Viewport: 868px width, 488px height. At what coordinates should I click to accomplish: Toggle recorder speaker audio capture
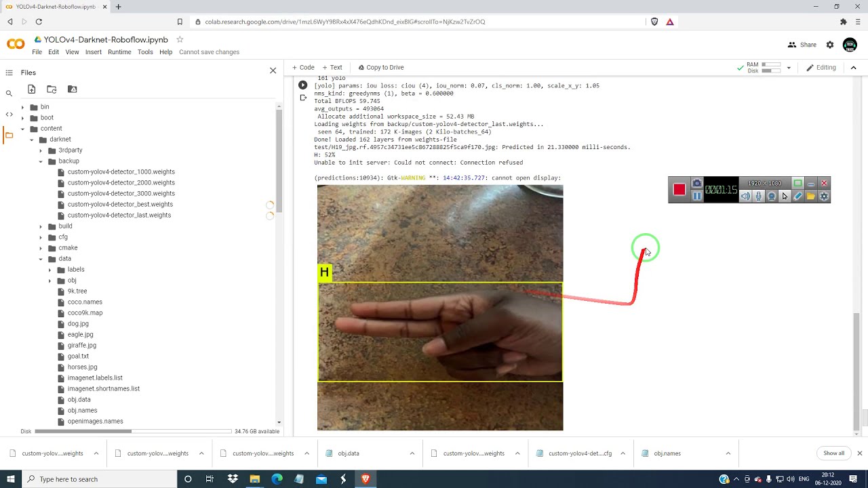pos(745,196)
